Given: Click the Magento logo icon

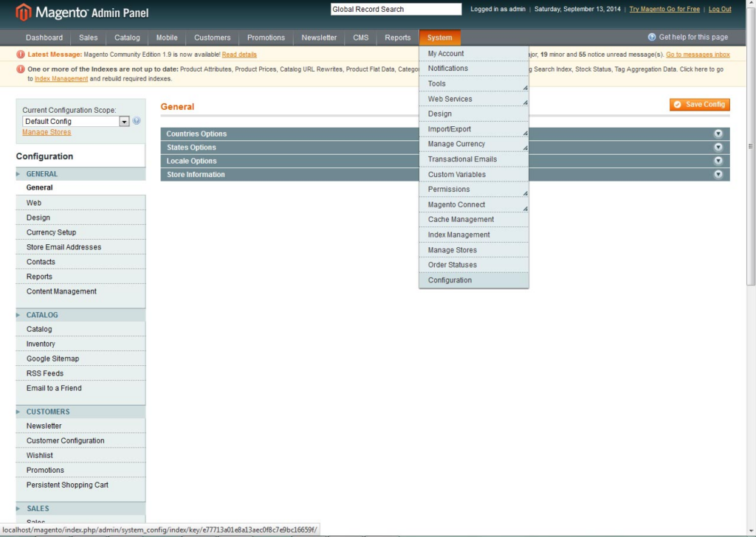Looking at the screenshot, I should (23, 12).
